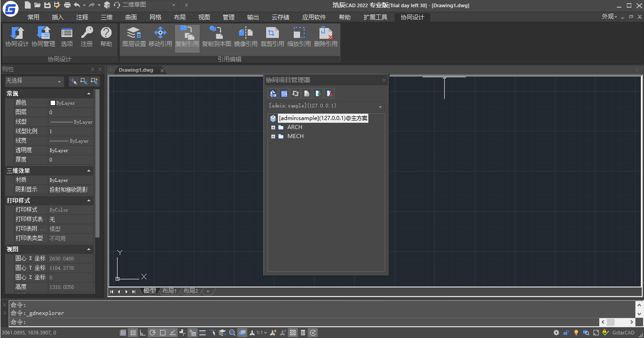Toggle the grid display in the status bar

pyautogui.click(x=133, y=333)
